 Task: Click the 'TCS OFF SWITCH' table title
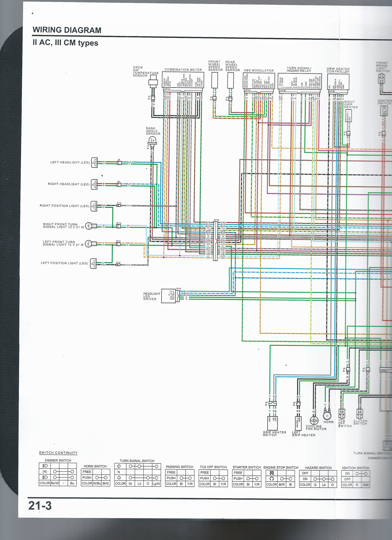[213, 467]
